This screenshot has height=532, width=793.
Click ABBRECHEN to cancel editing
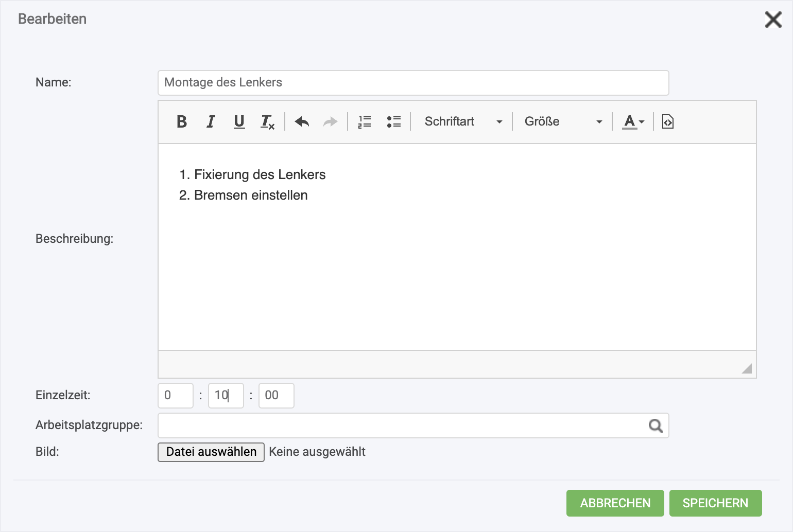coord(615,503)
